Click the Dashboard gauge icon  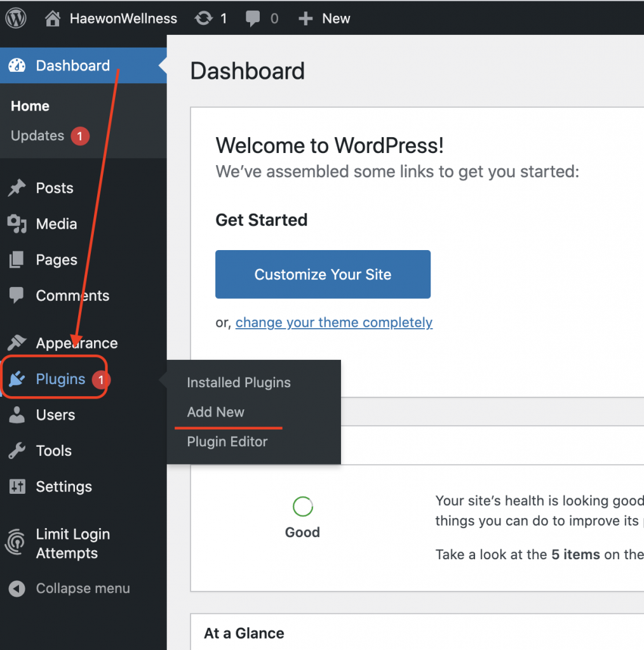[17, 65]
